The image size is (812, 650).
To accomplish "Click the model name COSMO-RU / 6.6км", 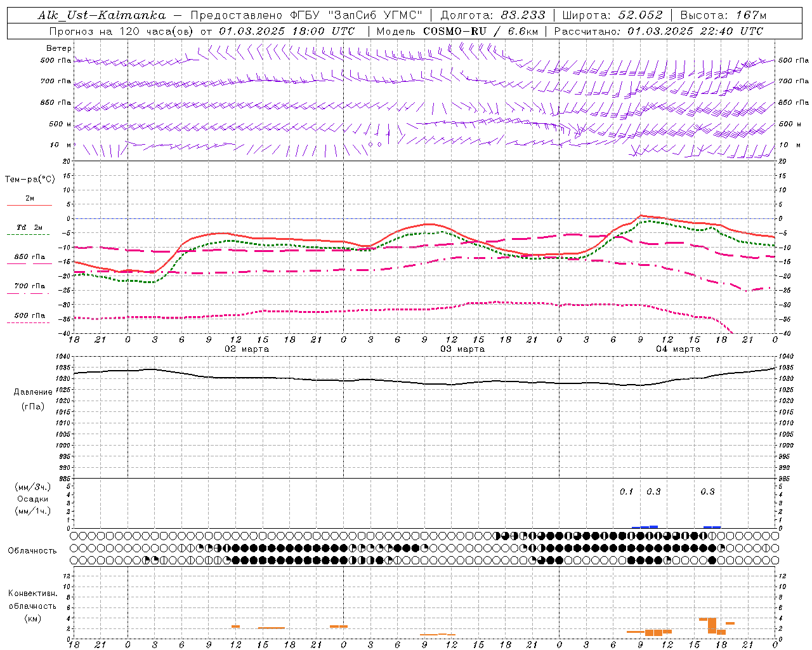I will 480,31.
